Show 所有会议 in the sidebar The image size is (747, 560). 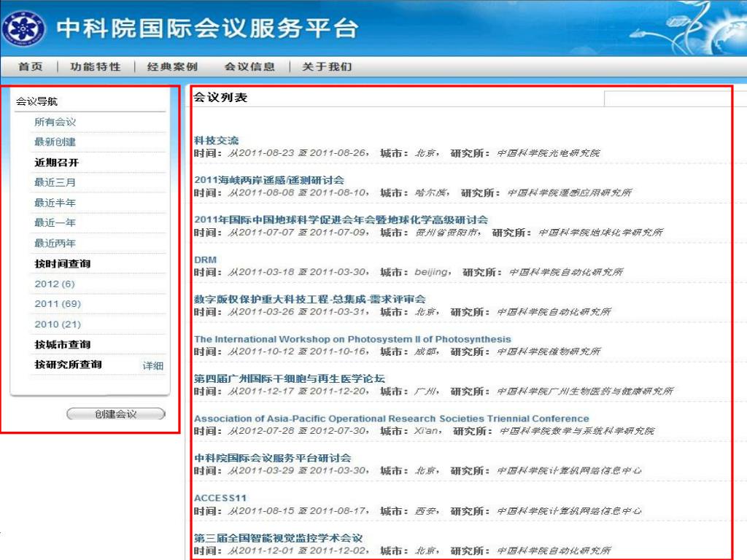tap(55, 122)
